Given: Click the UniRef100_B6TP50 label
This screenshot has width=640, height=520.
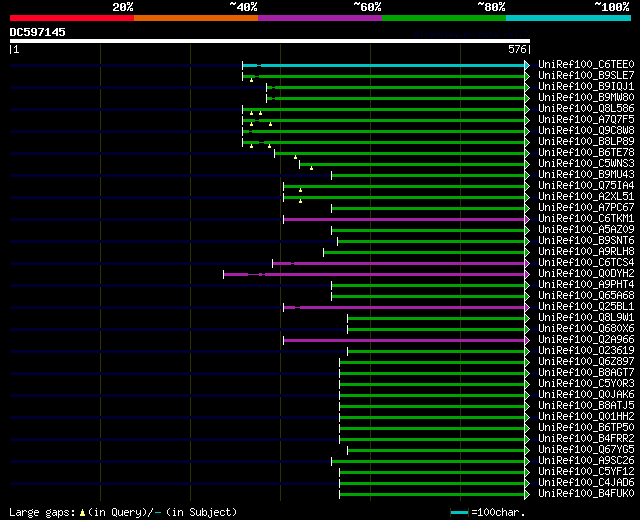Looking at the screenshot, I should (x=586, y=428).
